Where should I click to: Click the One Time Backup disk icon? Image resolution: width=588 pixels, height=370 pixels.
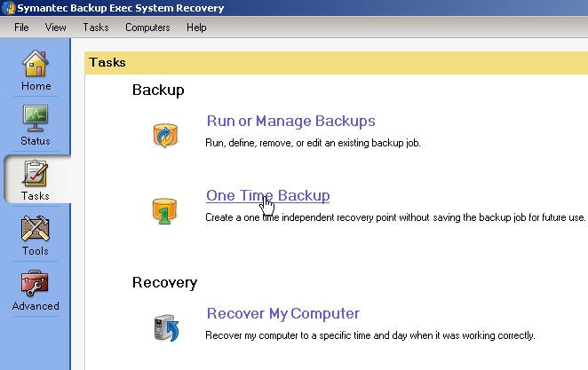[x=164, y=211]
